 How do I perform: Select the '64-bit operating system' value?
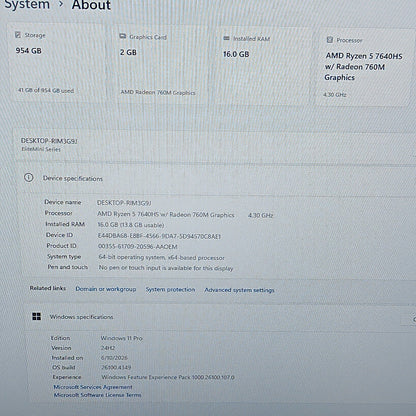162,257
